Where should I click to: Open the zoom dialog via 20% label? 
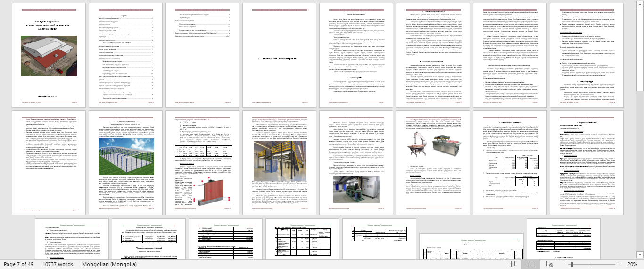[632, 264]
